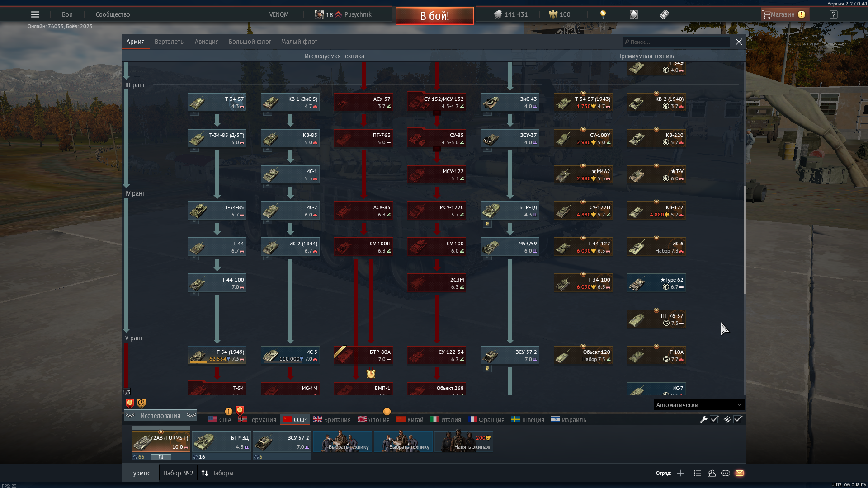Open the tickets/coupons icon in top bar
Image resolution: width=868 pixels, height=488 pixels.
(664, 14)
